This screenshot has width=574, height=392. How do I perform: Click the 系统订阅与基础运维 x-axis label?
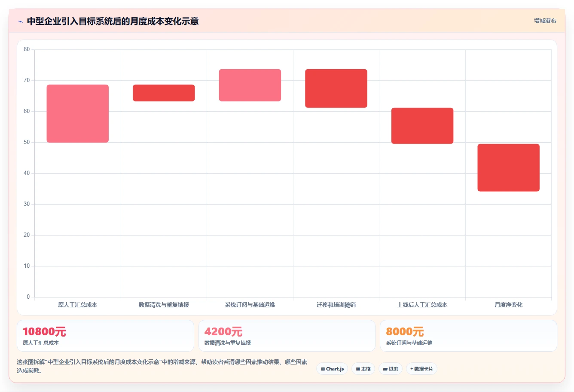tap(250, 305)
